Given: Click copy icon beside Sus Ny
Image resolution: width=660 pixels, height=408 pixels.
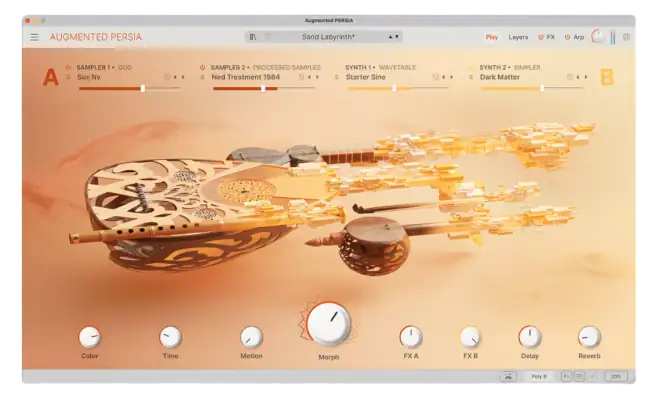Looking at the screenshot, I should coord(167,77).
